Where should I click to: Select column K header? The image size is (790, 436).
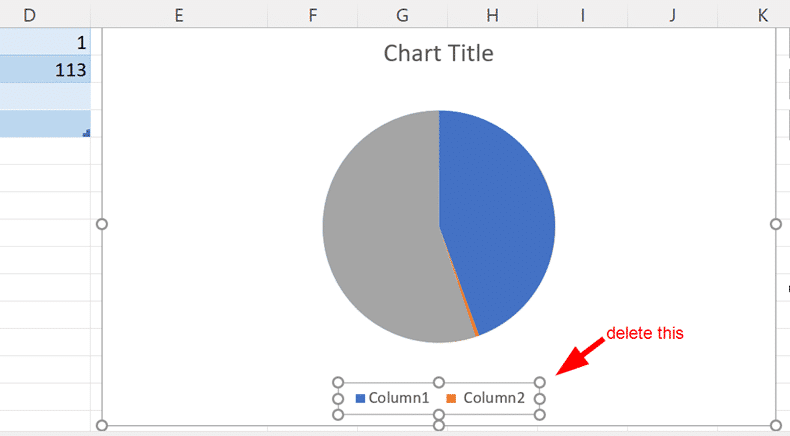[x=763, y=15]
